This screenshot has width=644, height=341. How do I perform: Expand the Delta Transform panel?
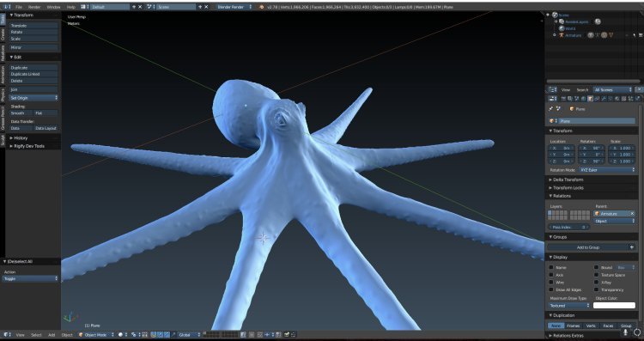568,180
